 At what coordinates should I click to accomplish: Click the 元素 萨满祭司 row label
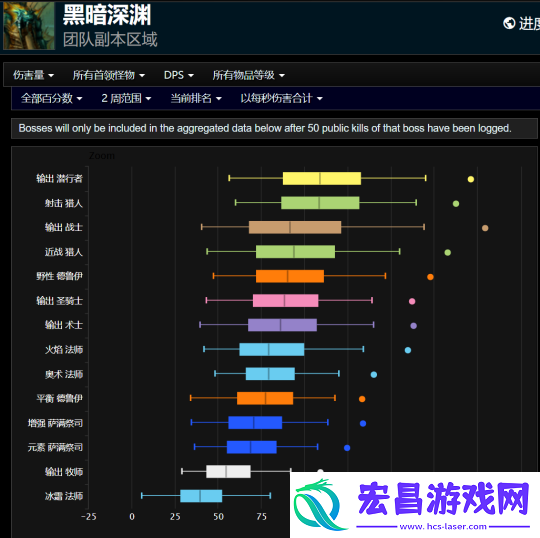click(55, 447)
